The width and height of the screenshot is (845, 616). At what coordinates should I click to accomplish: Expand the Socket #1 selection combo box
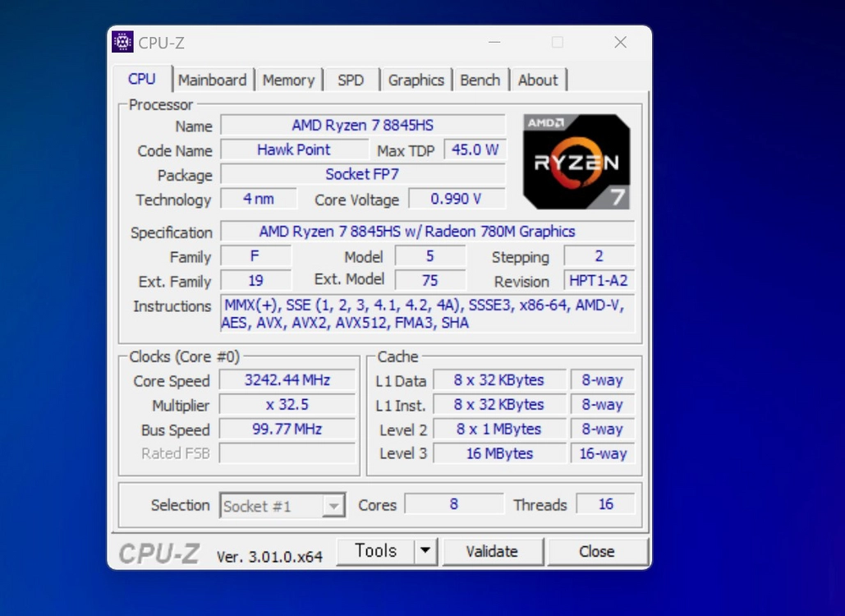tap(282, 506)
